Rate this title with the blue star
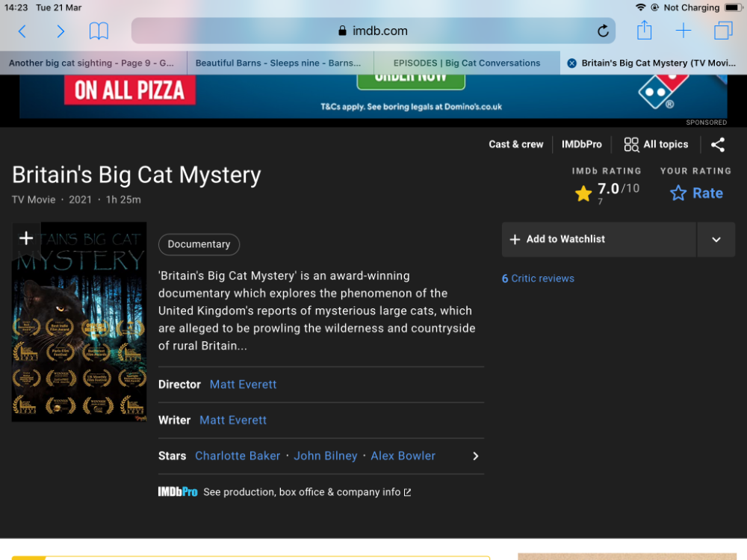 (x=696, y=193)
